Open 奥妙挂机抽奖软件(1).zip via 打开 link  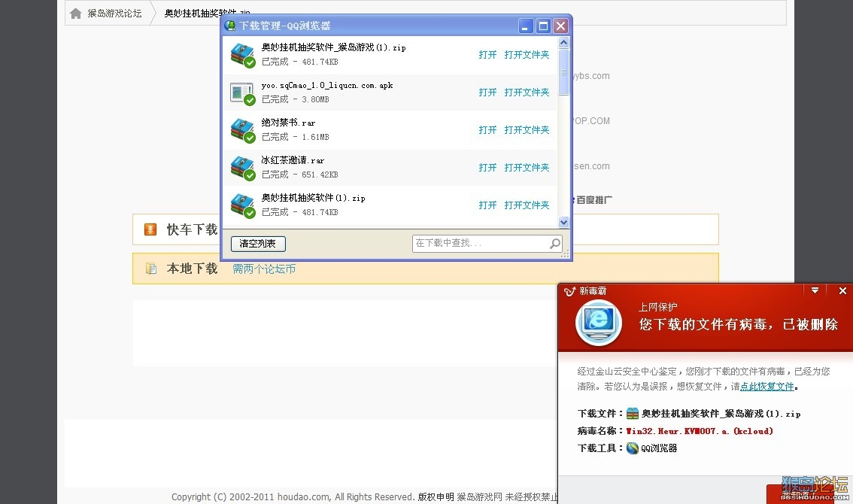pyautogui.click(x=487, y=205)
